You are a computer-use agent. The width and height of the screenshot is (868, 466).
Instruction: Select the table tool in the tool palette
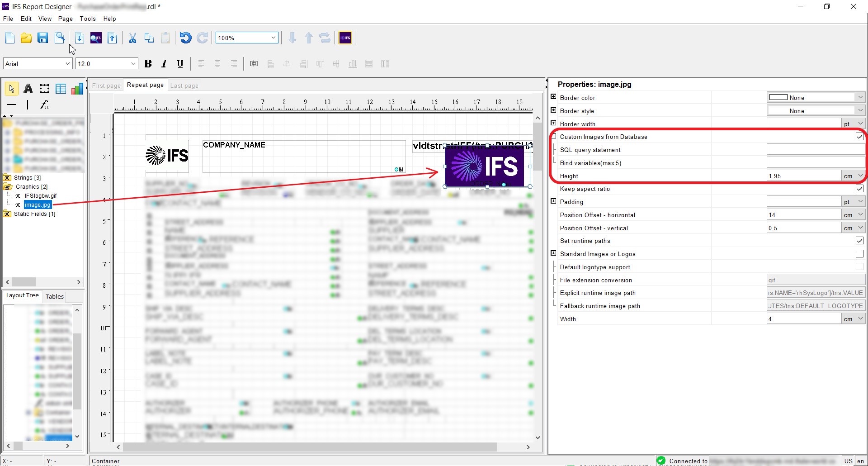60,89
